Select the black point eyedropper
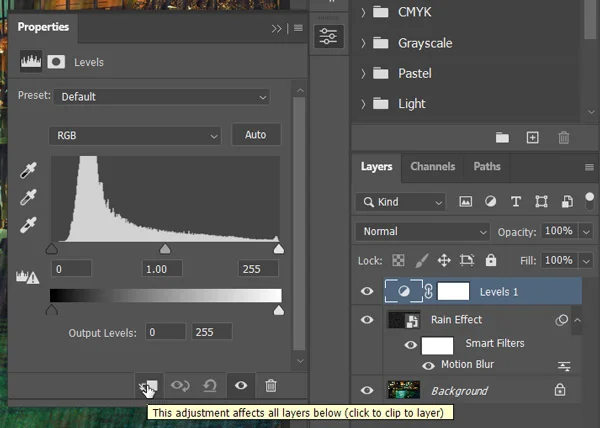 (x=29, y=170)
